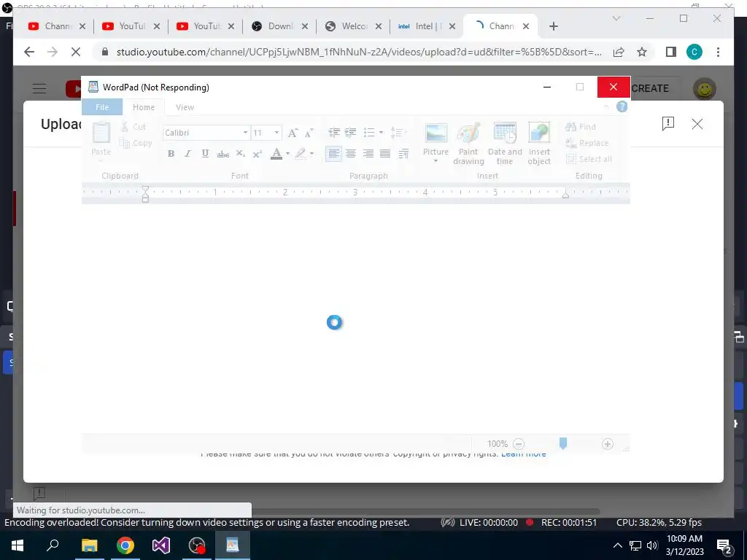
Task: Toggle Italic formatting in WordPad
Action: click(187, 153)
